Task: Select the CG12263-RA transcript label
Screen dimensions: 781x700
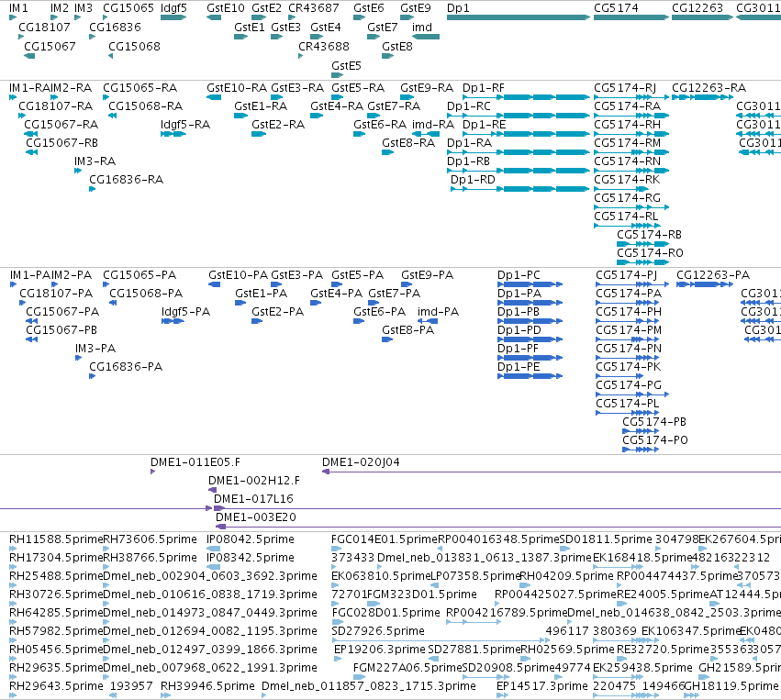Action: 708,88
